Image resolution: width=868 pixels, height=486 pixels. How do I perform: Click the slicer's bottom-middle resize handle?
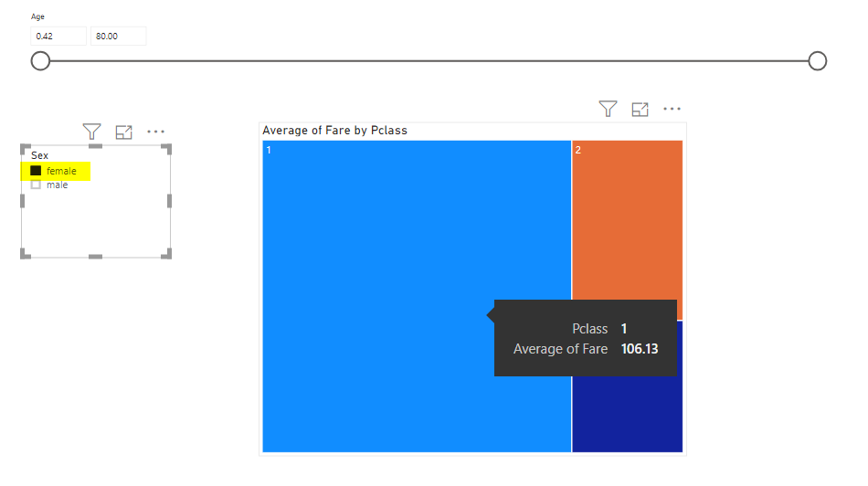click(x=95, y=257)
